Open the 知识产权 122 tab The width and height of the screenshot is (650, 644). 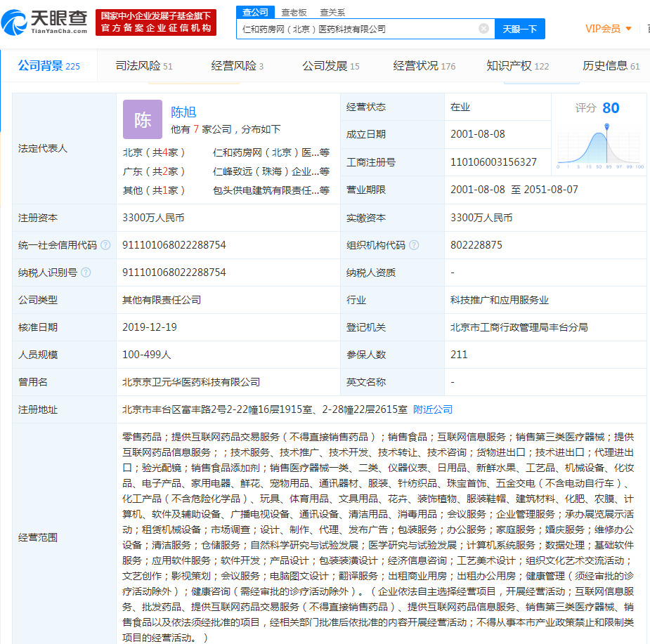point(517,65)
